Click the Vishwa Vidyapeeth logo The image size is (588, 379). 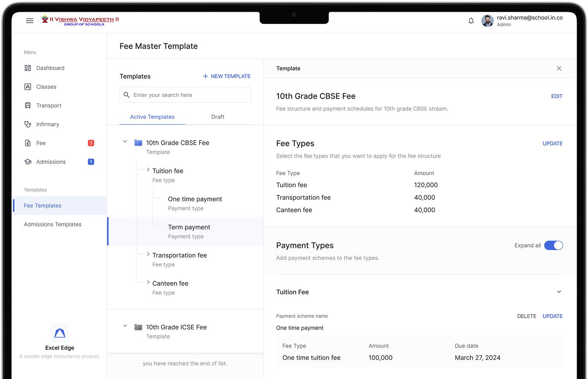(x=80, y=21)
